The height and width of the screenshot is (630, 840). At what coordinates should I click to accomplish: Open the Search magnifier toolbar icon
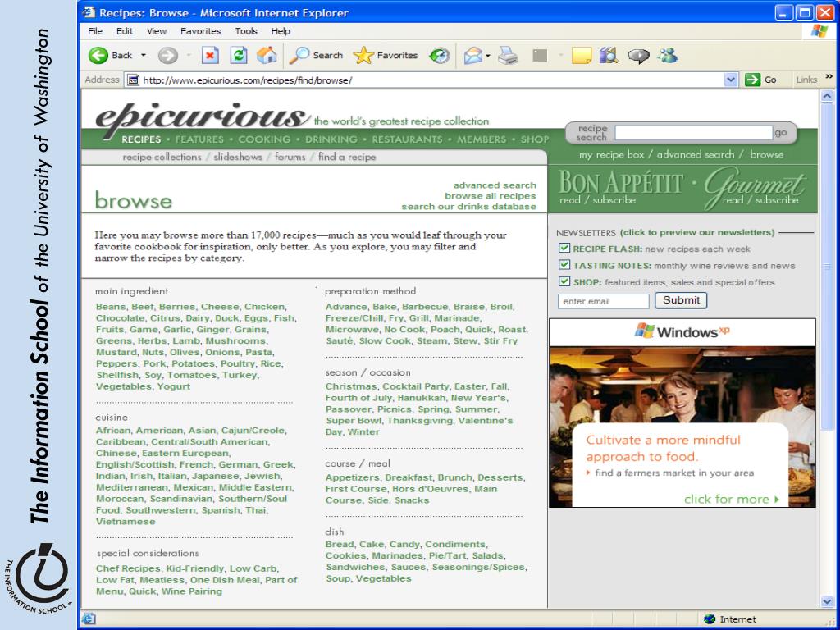[x=299, y=55]
